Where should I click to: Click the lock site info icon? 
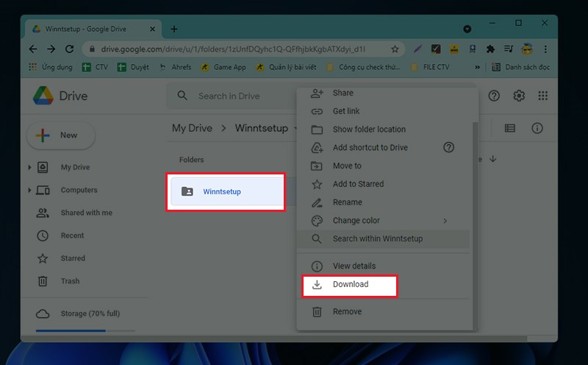[92, 49]
